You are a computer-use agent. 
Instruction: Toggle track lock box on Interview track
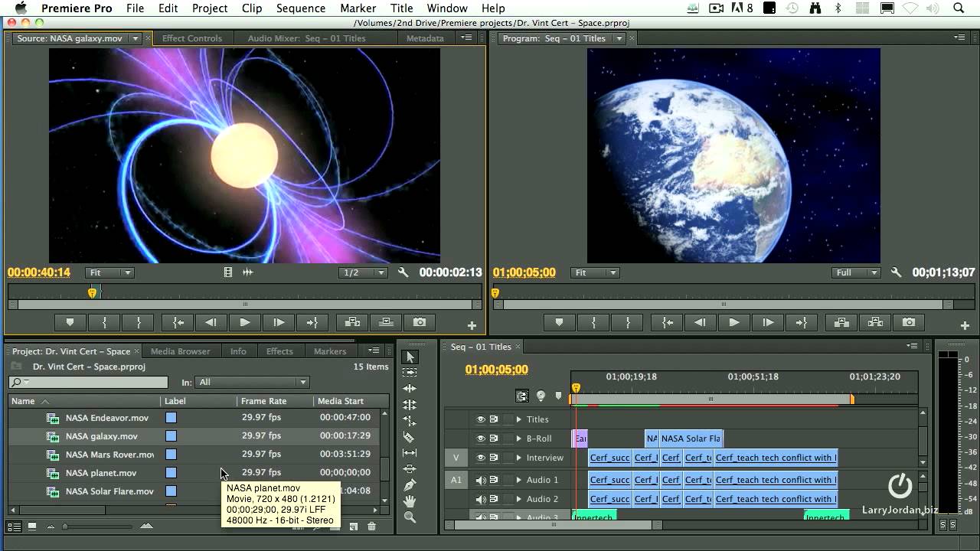[x=508, y=458]
